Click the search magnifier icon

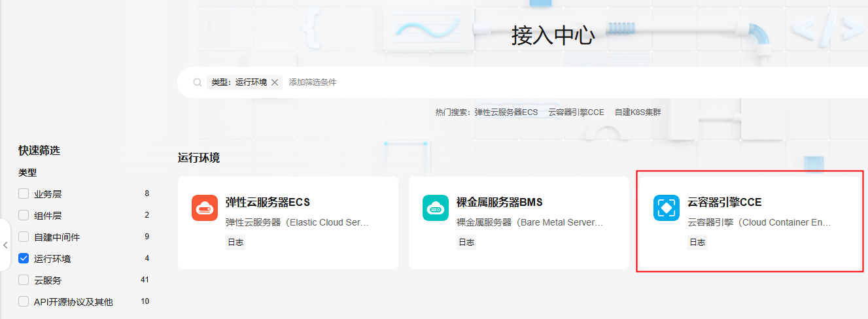click(198, 82)
